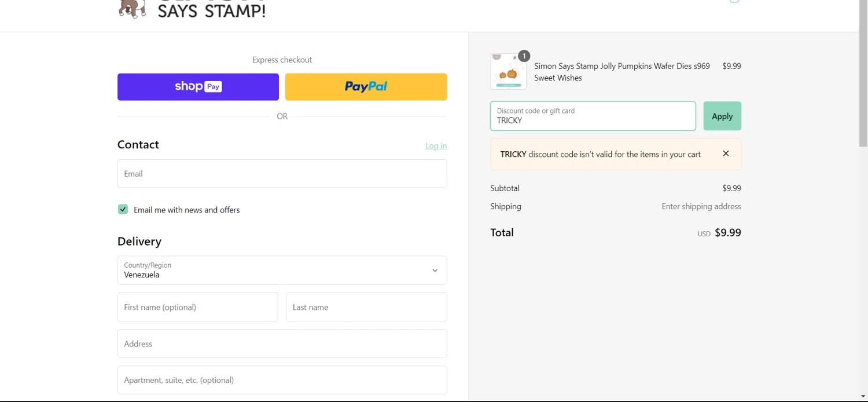Image resolution: width=868 pixels, height=402 pixels.
Task: Open the Jolly Pumpkins product thumbnail
Action: pos(509,72)
